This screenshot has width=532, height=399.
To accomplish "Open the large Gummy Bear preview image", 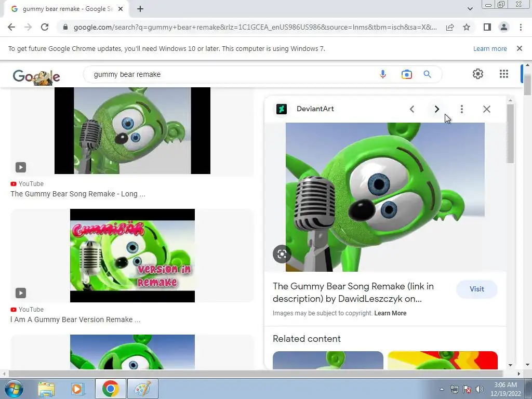I will click(385, 197).
